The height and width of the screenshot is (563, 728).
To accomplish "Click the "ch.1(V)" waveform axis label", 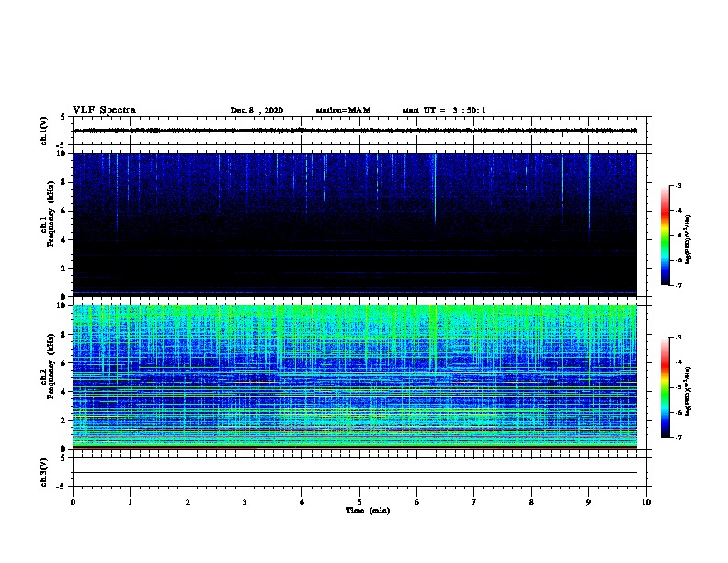I will 43,131.
